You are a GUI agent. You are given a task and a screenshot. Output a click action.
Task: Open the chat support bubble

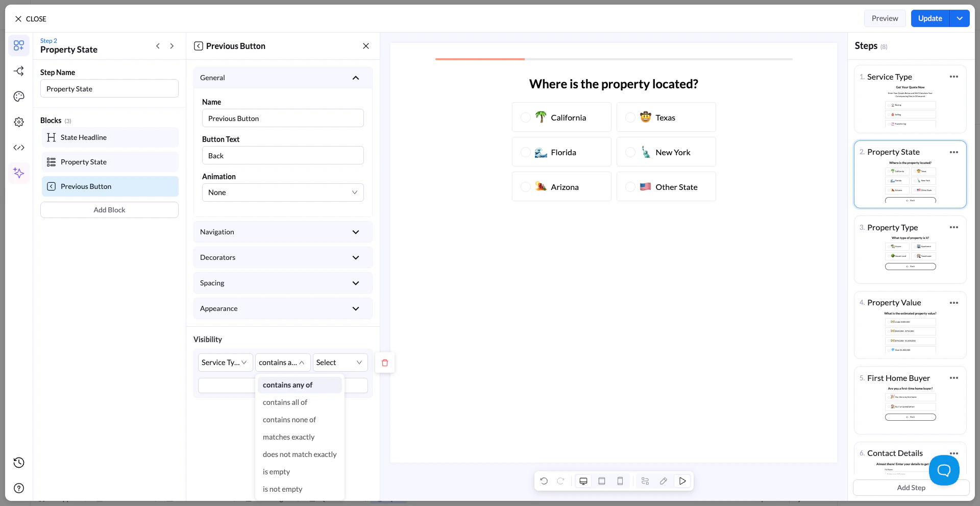(944, 470)
